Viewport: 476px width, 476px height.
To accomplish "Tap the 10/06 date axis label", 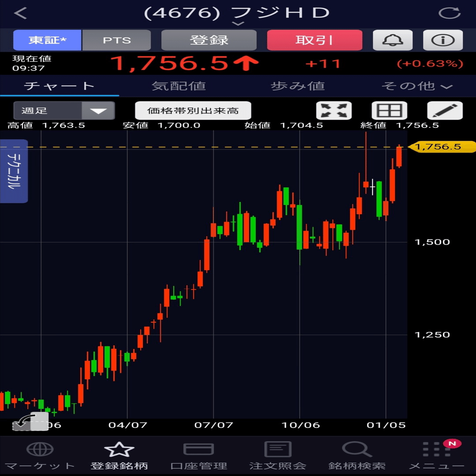I will (301, 425).
